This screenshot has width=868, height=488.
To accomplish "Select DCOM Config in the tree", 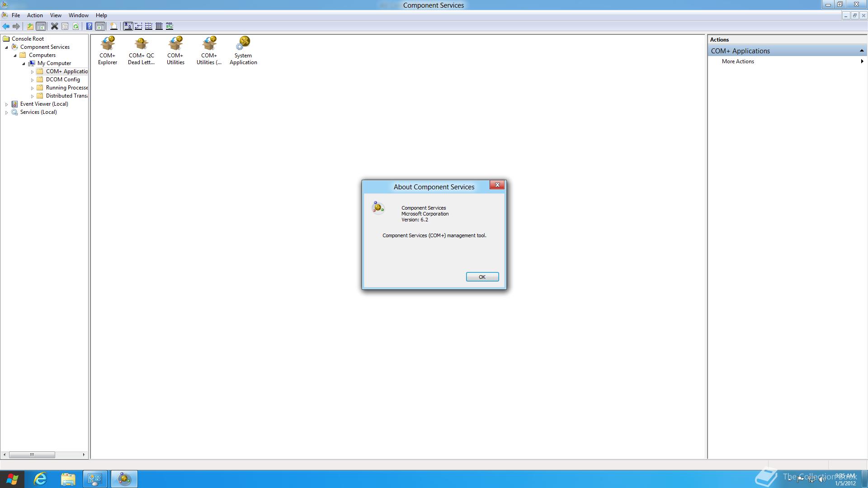I will click(x=63, y=80).
